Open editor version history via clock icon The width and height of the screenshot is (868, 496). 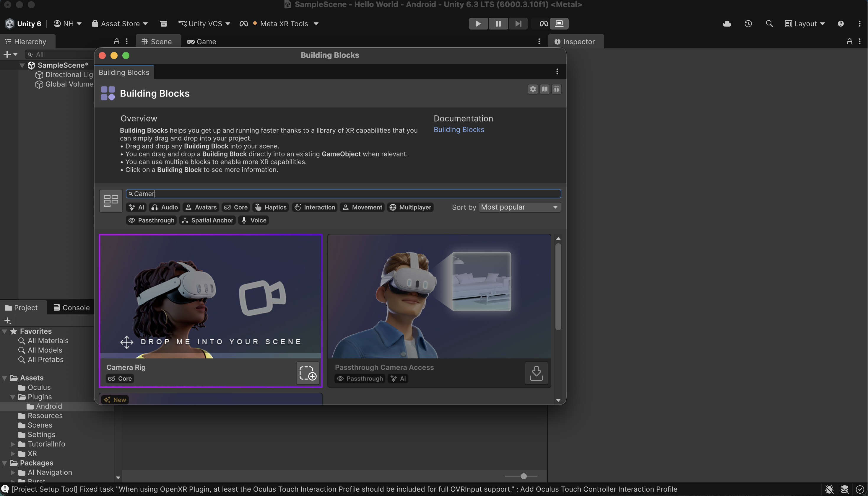coord(748,23)
